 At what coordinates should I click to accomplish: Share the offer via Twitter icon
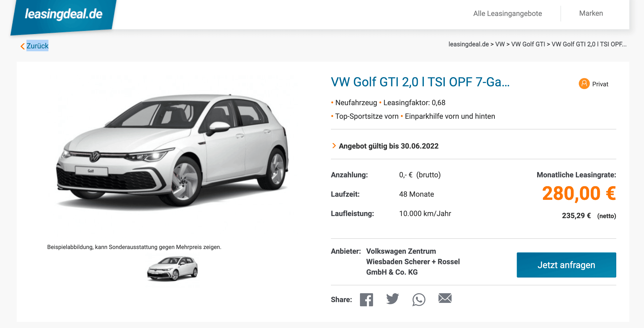pos(392,299)
